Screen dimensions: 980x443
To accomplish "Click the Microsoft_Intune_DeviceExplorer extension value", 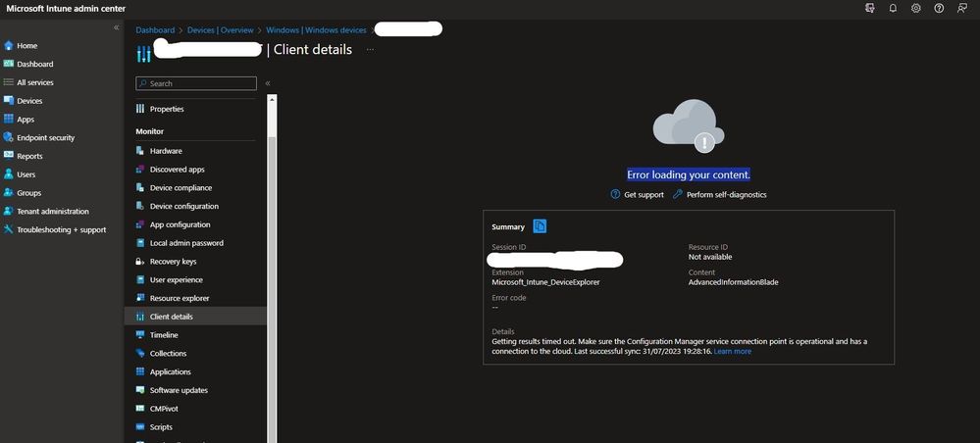I will click(545, 282).
